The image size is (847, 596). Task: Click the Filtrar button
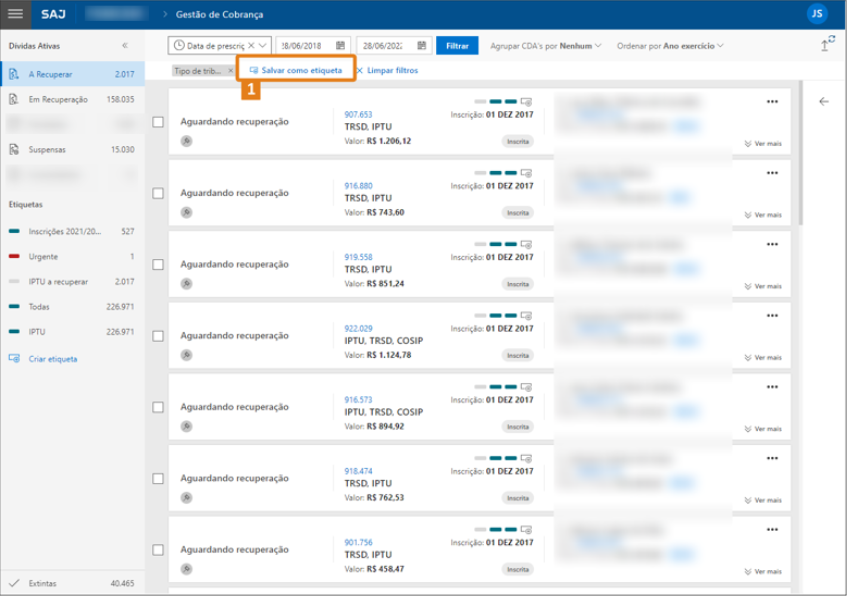click(457, 46)
